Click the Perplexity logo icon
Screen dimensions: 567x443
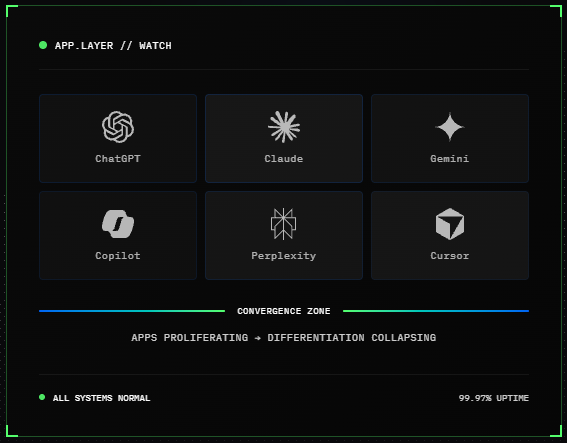(284, 224)
